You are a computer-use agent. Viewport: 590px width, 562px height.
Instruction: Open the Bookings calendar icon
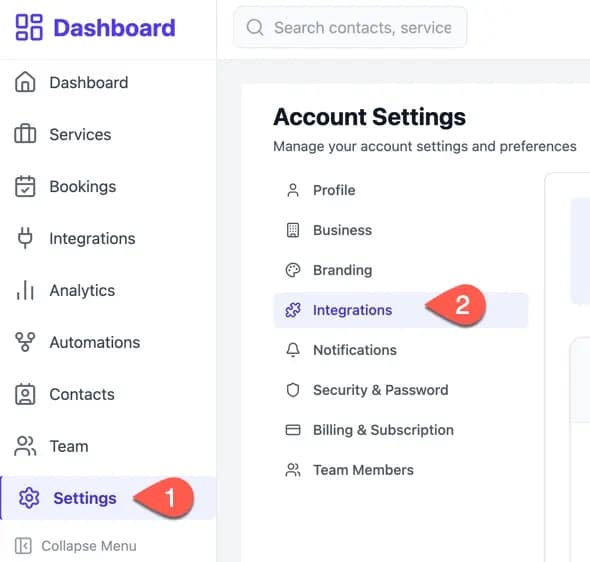click(x=25, y=186)
